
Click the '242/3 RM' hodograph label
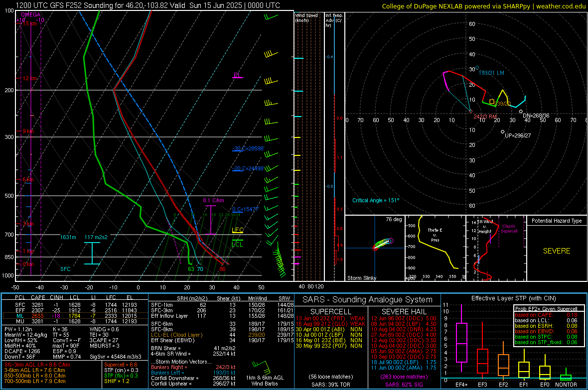[485, 117]
